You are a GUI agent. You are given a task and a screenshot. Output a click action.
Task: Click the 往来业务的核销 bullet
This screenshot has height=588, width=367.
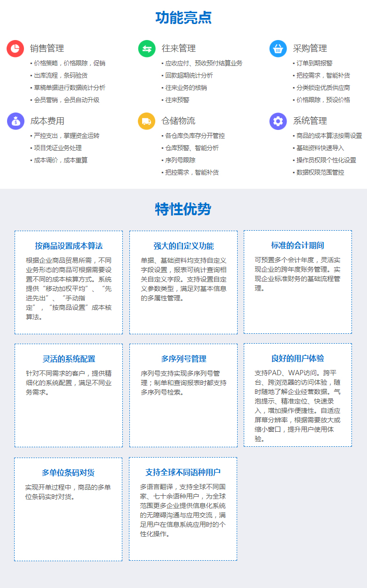tap(186, 88)
